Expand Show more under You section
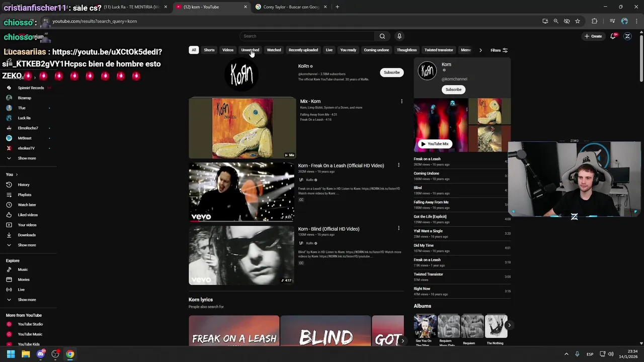 click(27, 245)
